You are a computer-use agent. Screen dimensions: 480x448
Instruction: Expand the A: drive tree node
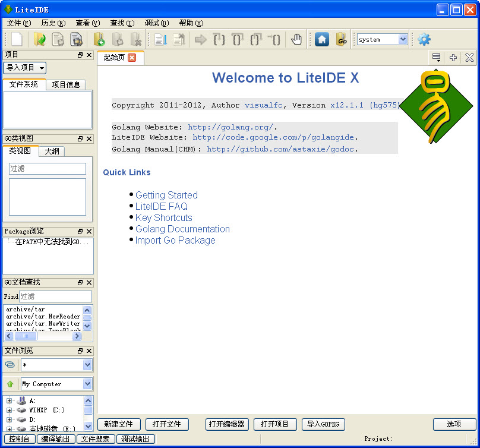point(9,400)
